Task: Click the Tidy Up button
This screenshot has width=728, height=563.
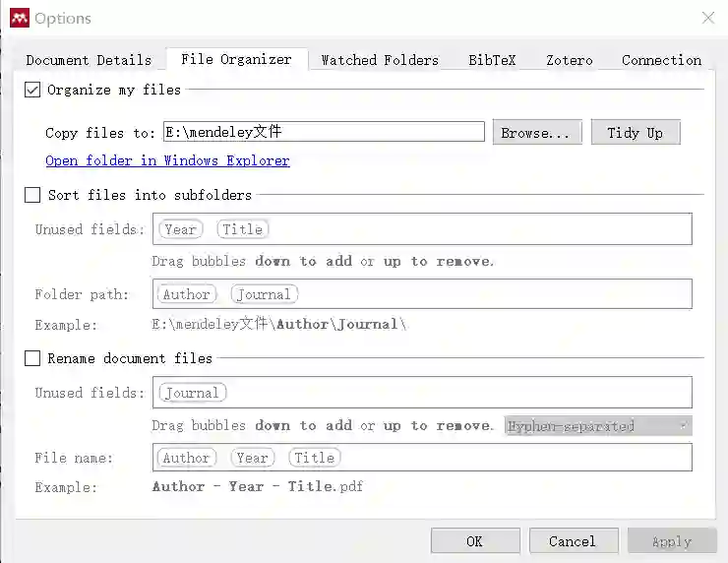Action: coord(636,133)
